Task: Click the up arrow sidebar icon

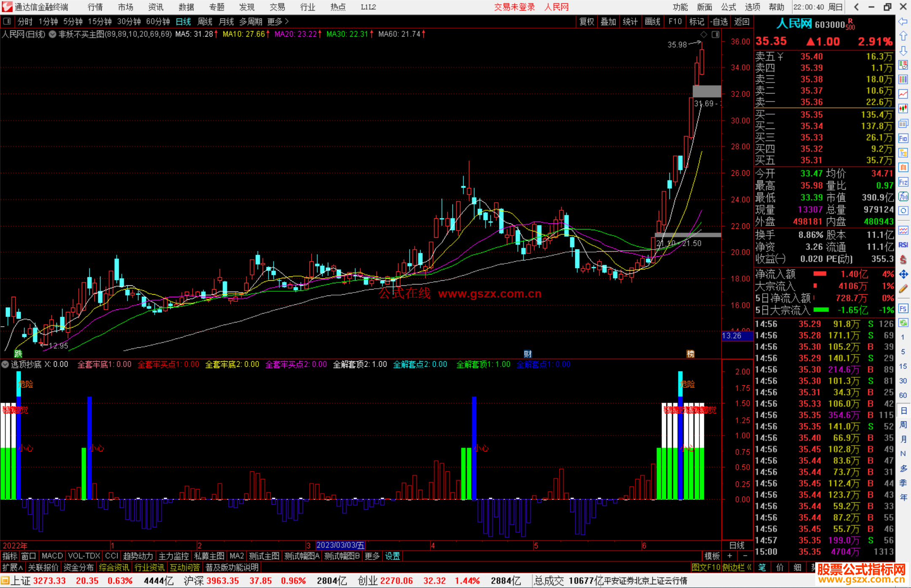Action: point(903,36)
